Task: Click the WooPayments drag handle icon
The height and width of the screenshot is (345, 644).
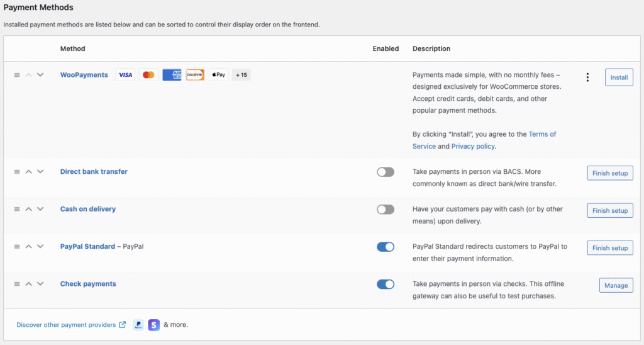Action: coord(17,75)
